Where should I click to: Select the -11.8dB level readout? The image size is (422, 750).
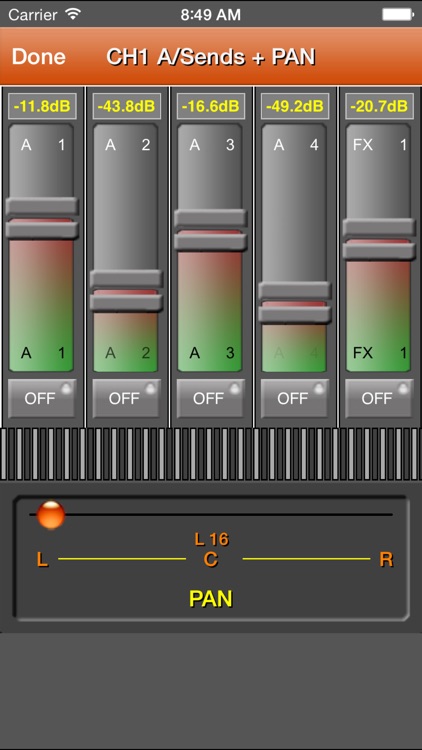pyautogui.click(x=42, y=106)
